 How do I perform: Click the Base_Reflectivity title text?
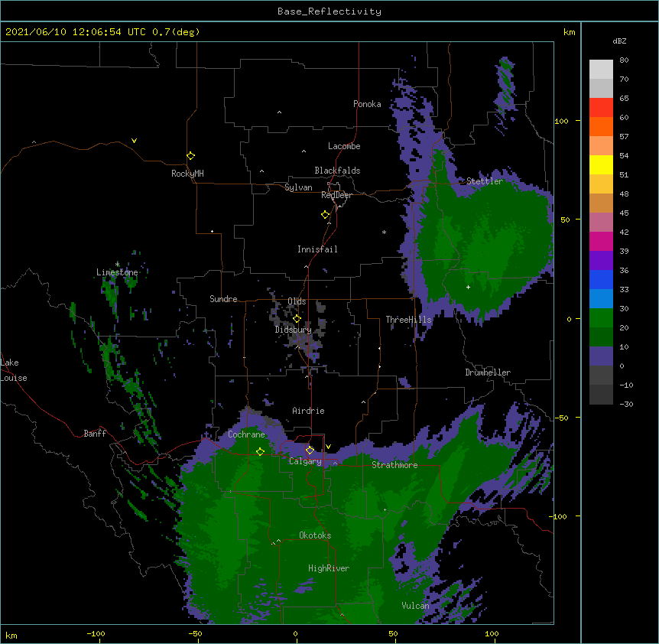pos(329,11)
